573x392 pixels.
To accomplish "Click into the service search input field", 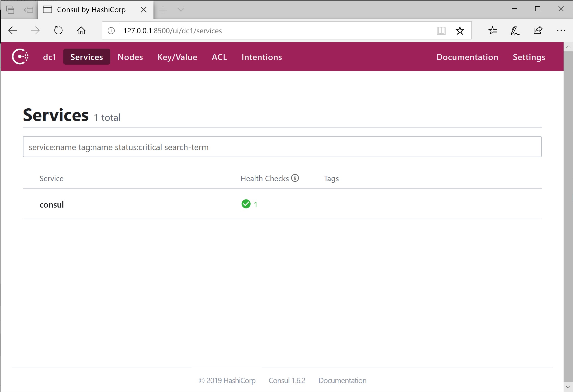I will click(x=283, y=147).
